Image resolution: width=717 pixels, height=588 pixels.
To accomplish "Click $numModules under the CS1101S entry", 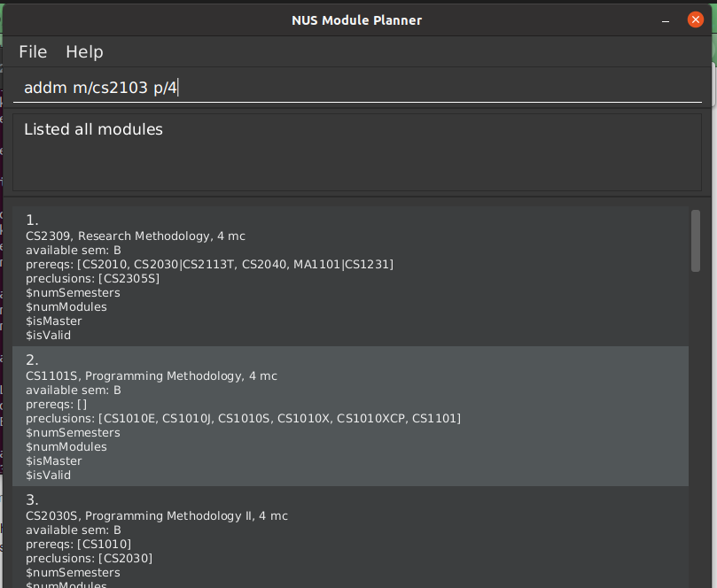I will point(66,447).
